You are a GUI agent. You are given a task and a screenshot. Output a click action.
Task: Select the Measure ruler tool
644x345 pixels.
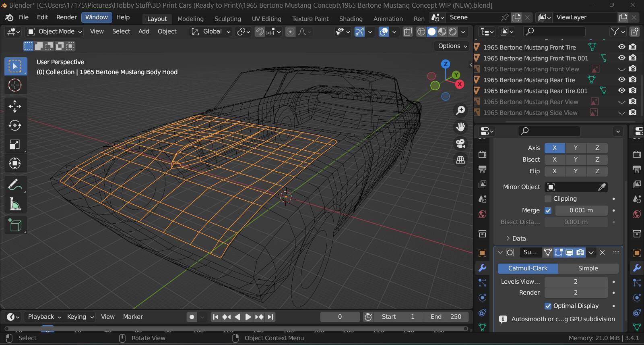tap(15, 204)
